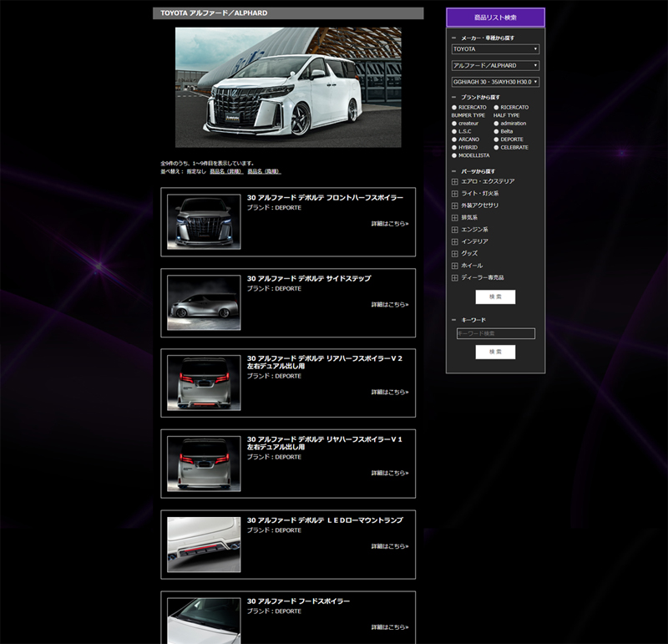Select the HYBRID brand radio button
This screenshot has width=668, height=644.
454,148
